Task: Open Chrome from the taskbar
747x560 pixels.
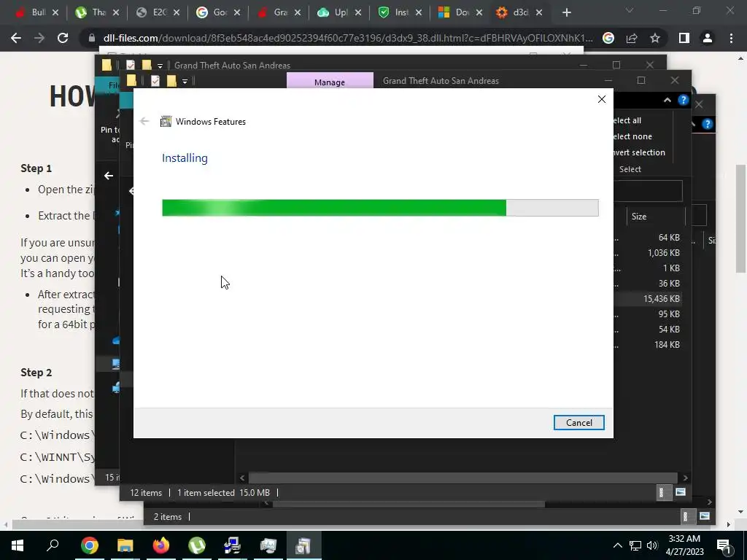Action: click(89, 545)
